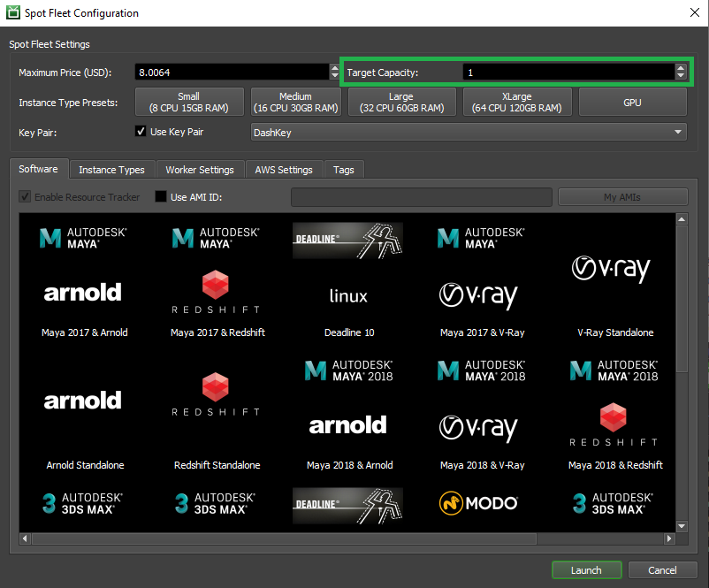The width and height of the screenshot is (709, 588).
Task: Select the MODO software icon
Action: (478, 503)
